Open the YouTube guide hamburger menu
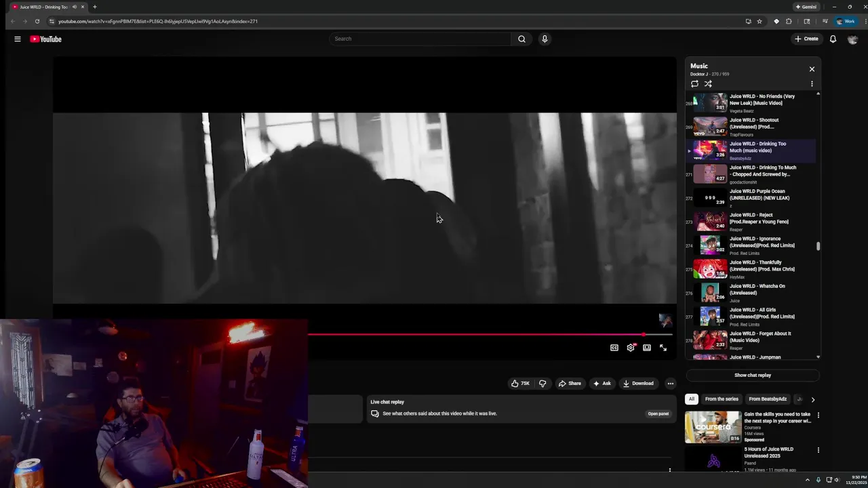The image size is (868, 488). click(x=18, y=39)
